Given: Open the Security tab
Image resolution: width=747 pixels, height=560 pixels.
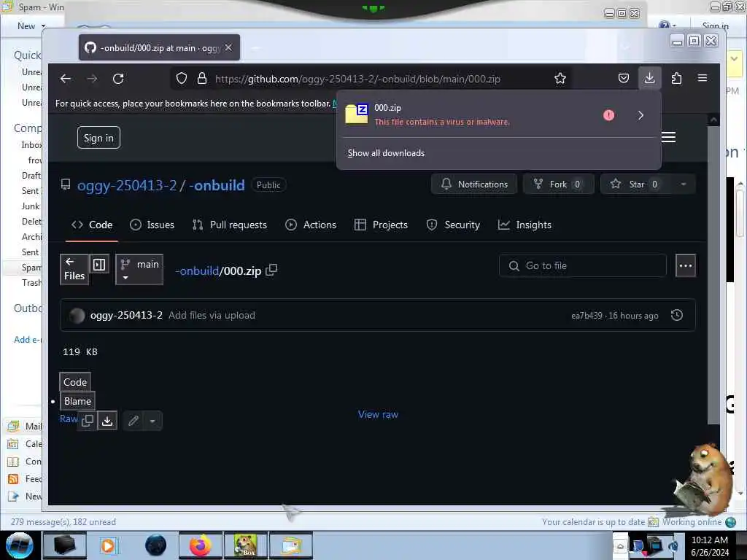Looking at the screenshot, I should [x=453, y=225].
